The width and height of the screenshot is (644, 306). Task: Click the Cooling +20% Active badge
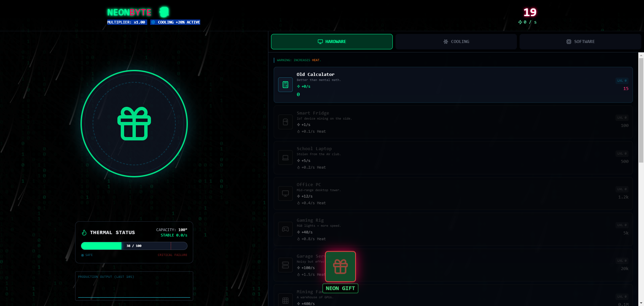coord(175,22)
